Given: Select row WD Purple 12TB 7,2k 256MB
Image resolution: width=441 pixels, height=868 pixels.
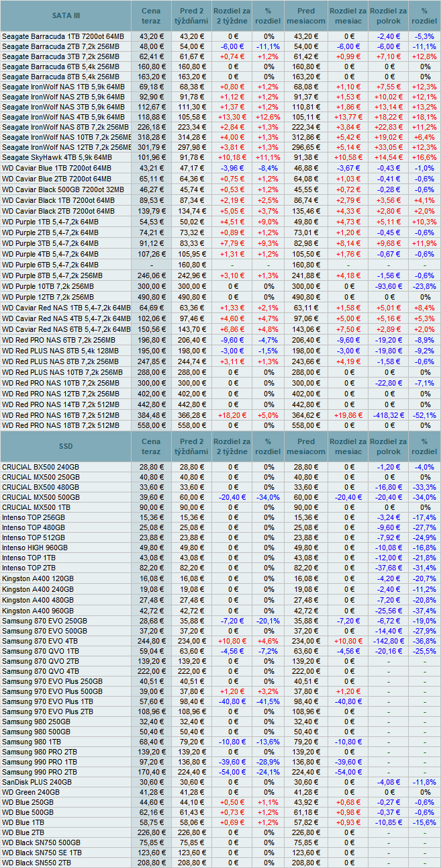Looking at the screenshot, I should click(220, 296).
